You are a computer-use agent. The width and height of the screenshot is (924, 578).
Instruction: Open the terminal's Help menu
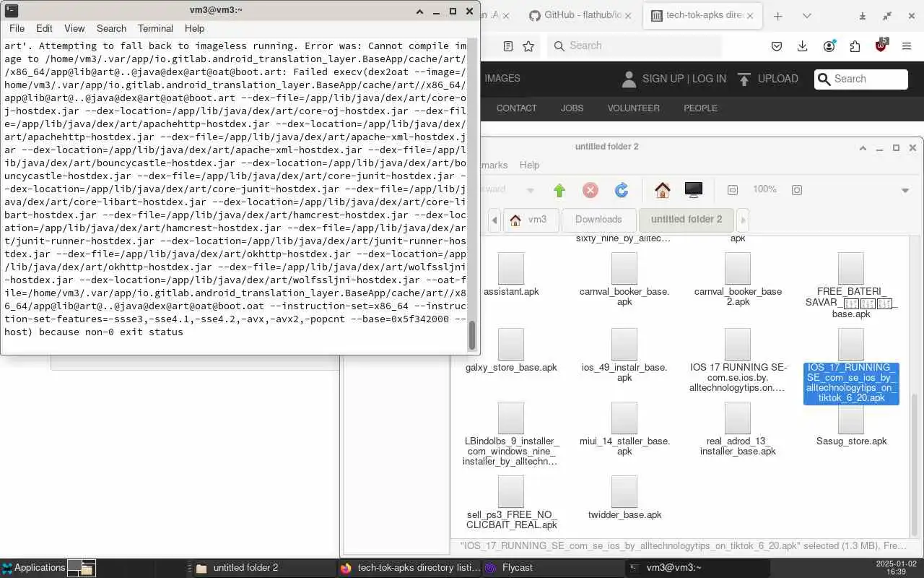click(194, 28)
